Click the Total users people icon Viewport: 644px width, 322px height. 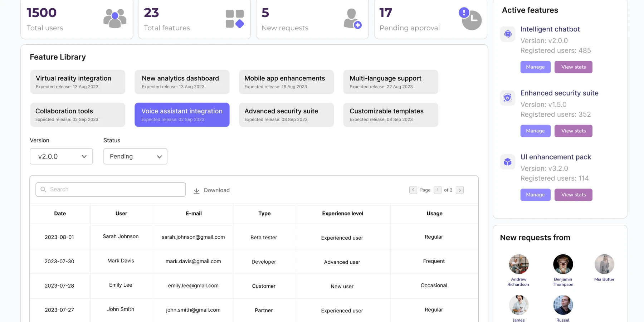point(115,18)
